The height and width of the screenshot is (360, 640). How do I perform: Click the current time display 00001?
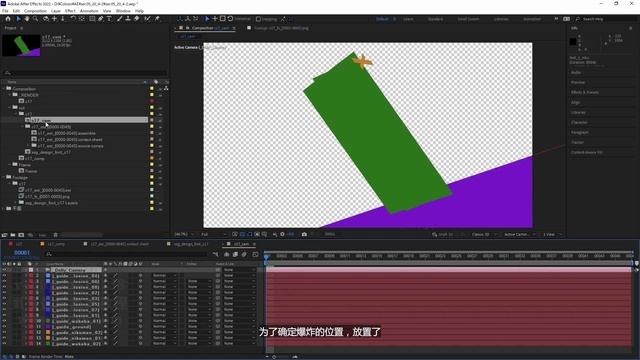pyautogui.click(x=22, y=253)
